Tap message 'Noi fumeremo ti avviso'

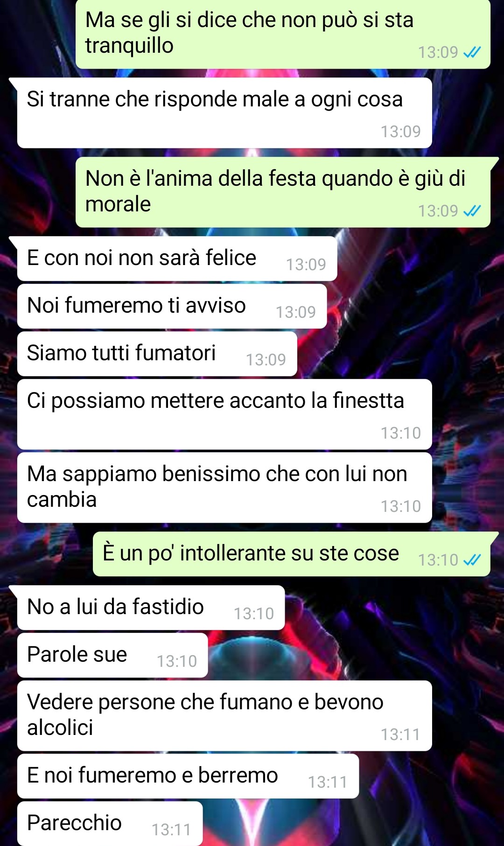[172, 306]
